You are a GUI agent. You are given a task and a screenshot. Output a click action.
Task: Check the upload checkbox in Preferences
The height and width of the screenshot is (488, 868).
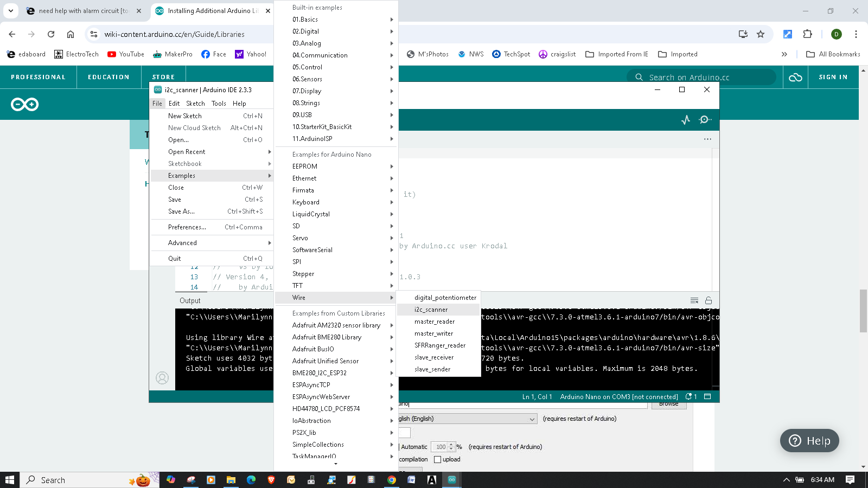[x=438, y=460]
